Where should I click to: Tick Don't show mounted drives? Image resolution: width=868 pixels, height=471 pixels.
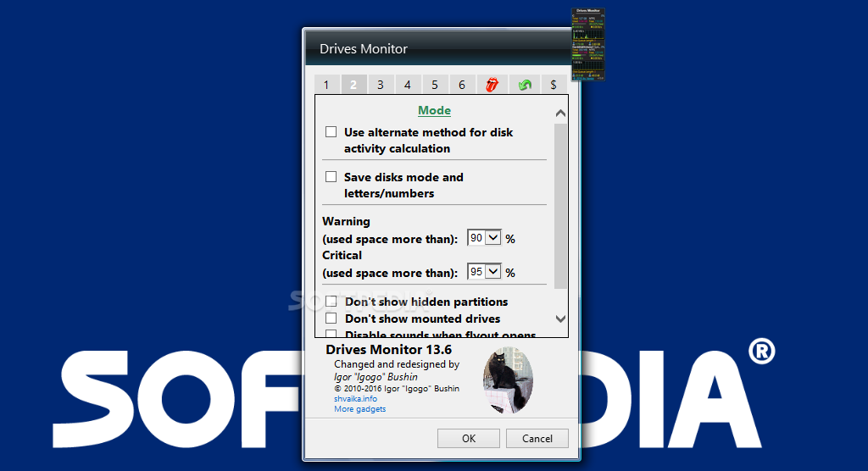pos(331,319)
